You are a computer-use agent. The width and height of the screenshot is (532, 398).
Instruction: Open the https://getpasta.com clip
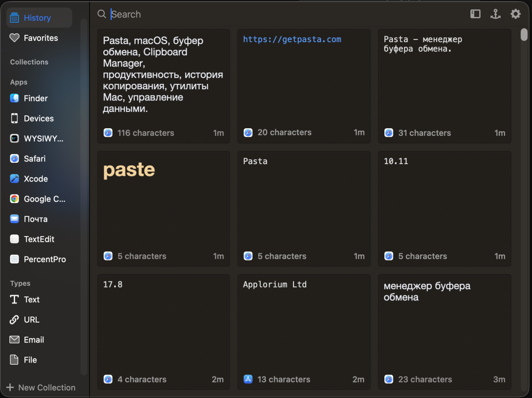click(x=304, y=86)
